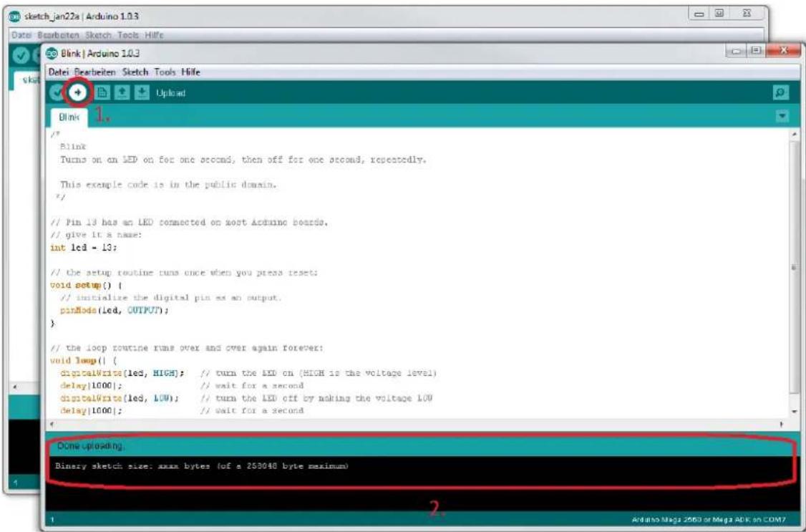Click the Open sketch up-arrow icon
The height and width of the screenshot is (532, 806).
121,92
